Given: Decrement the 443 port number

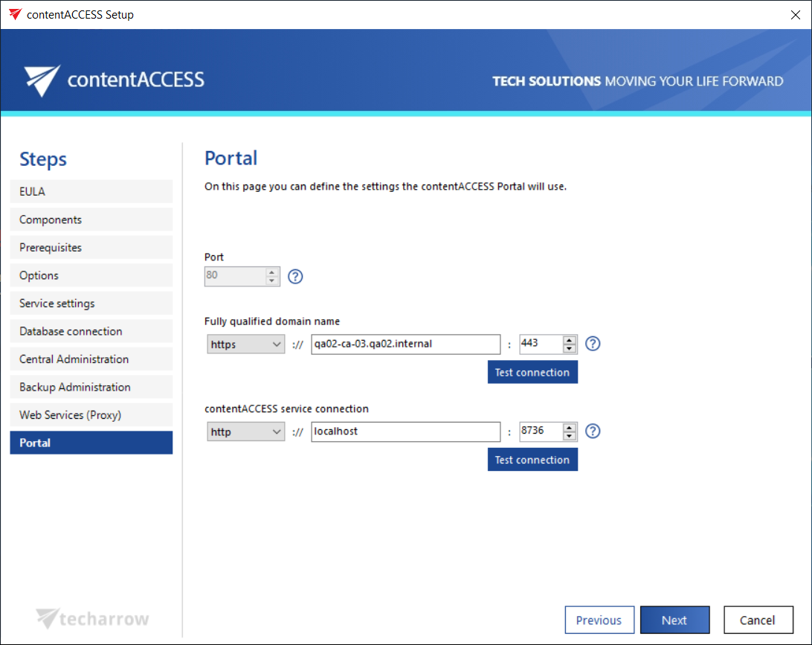Looking at the screenshot, I should pos(569,348).
